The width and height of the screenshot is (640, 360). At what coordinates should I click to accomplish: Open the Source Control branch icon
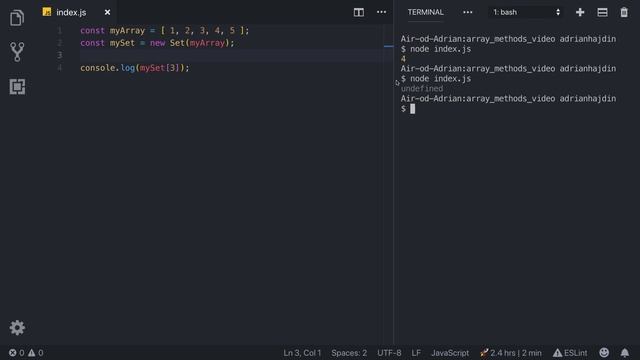[17, 52]
